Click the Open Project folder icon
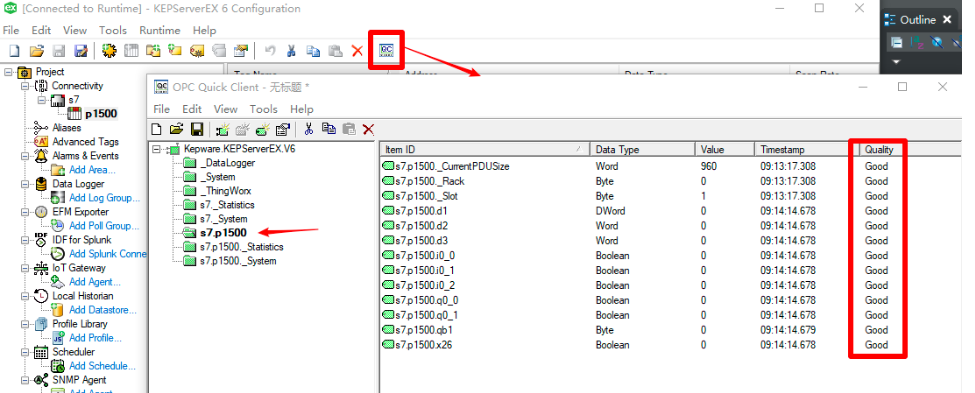This screenshot has width=975, height=393. [37, 51]
